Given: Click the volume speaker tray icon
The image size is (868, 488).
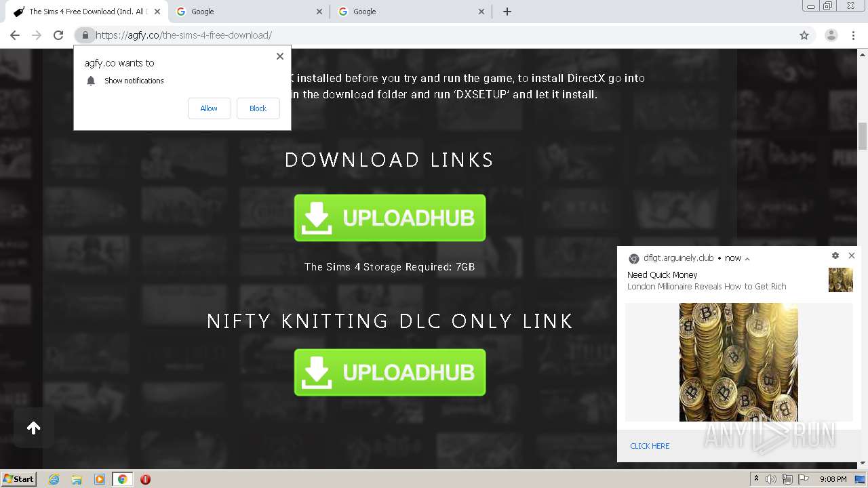Looking at the screenshot, I should [771, 479].
